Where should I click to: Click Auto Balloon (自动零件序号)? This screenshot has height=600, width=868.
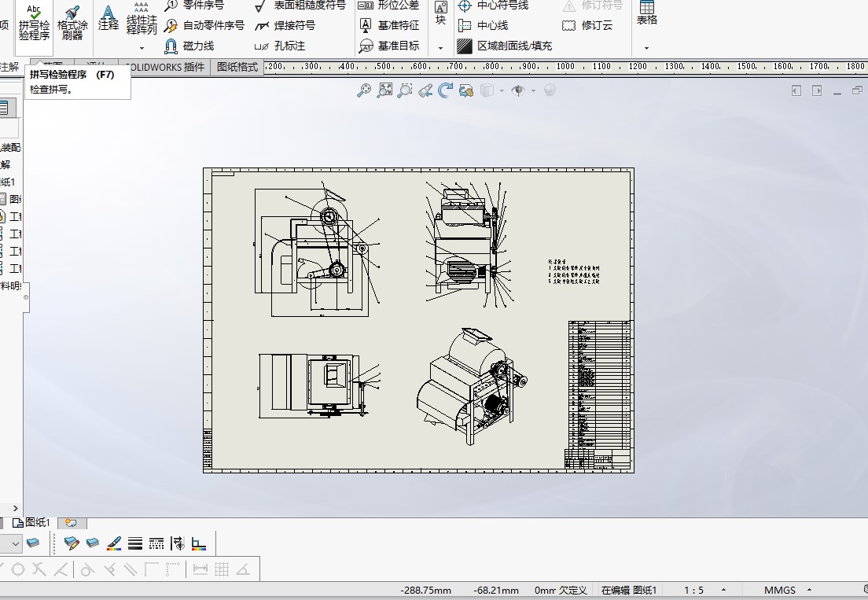click(204, 25)
